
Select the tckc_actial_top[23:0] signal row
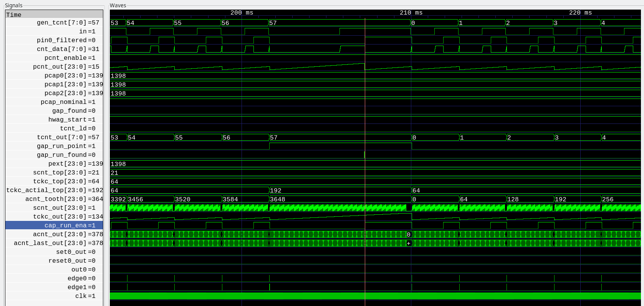54,190
